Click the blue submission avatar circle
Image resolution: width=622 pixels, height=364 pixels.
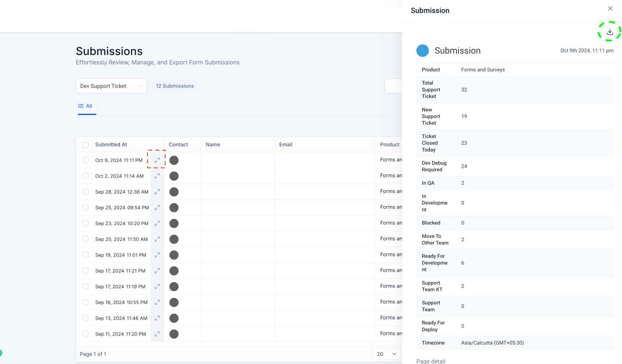(423, 51)
